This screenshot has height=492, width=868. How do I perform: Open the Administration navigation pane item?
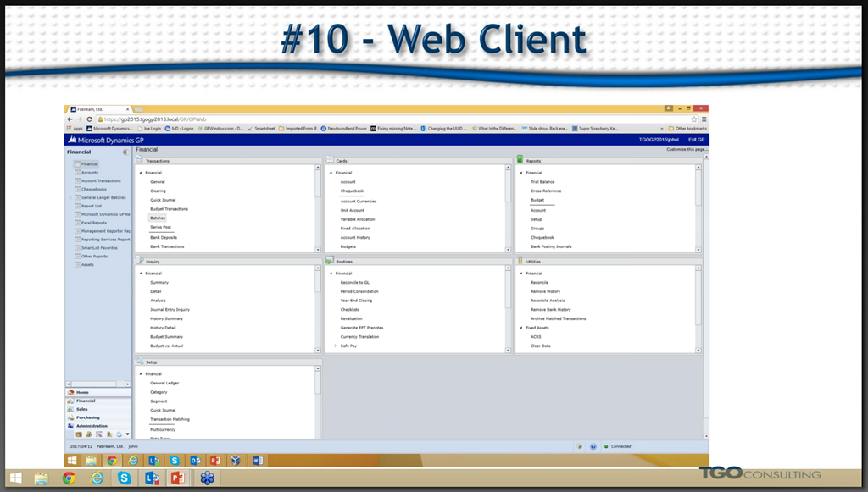(x=92, y=426)
